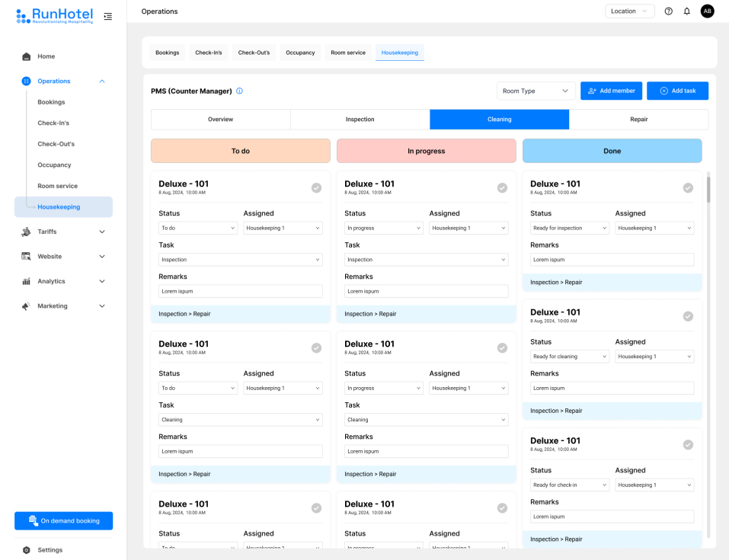The width and height of the screenshot is (729, 560).
Task: Click the Add task button
Action: pos(677,91)
